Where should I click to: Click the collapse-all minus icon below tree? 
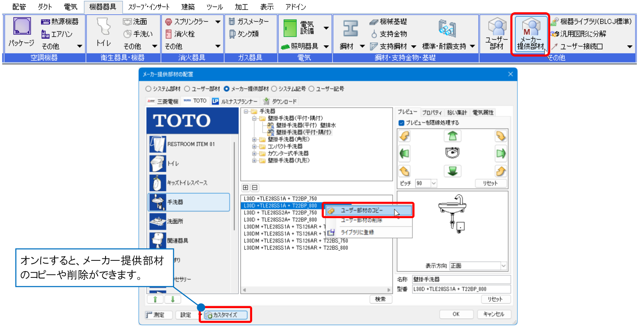(x=255, y=188)
